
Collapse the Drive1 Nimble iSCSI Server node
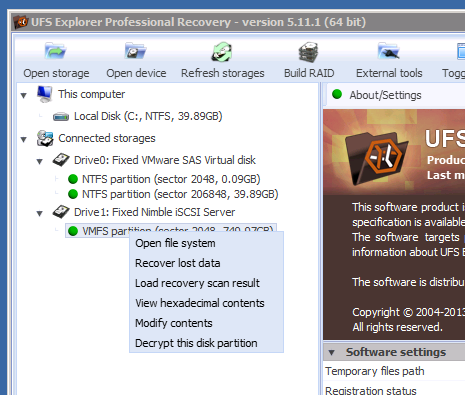point(40,213)
